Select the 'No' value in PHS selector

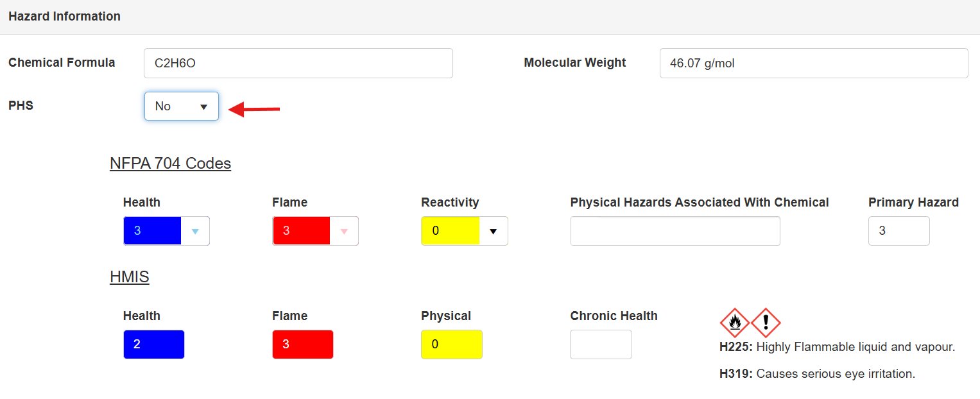point(168,106)
